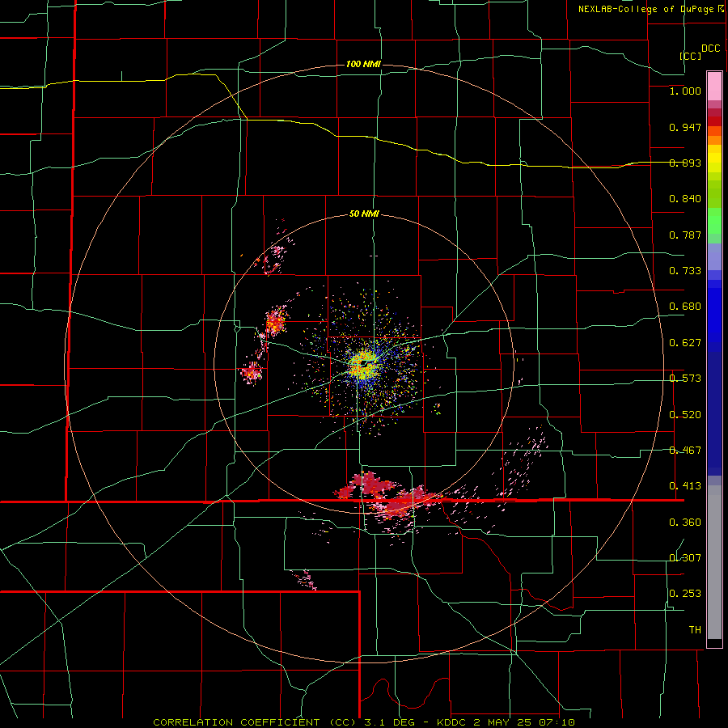This screenshot has height=728, width=728.
Task: Select the 0.680 legend value
Action: (685, 307)
